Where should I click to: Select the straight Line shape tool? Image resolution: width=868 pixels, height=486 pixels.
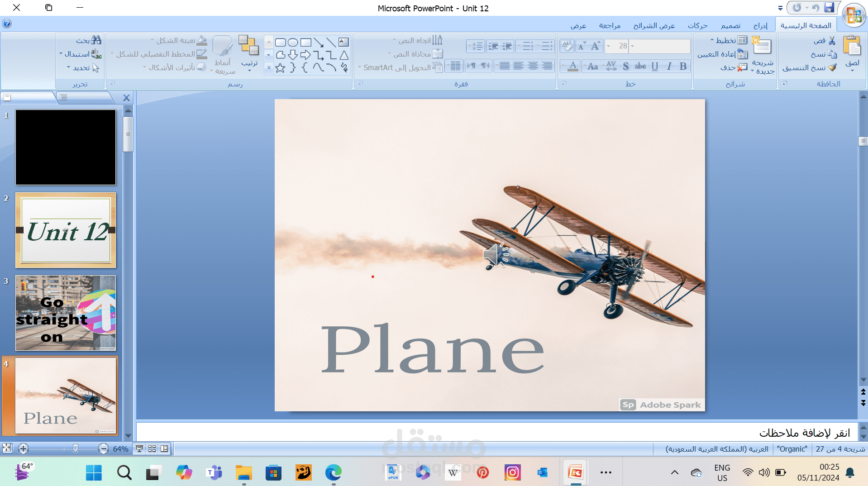(x=331, y=42)
